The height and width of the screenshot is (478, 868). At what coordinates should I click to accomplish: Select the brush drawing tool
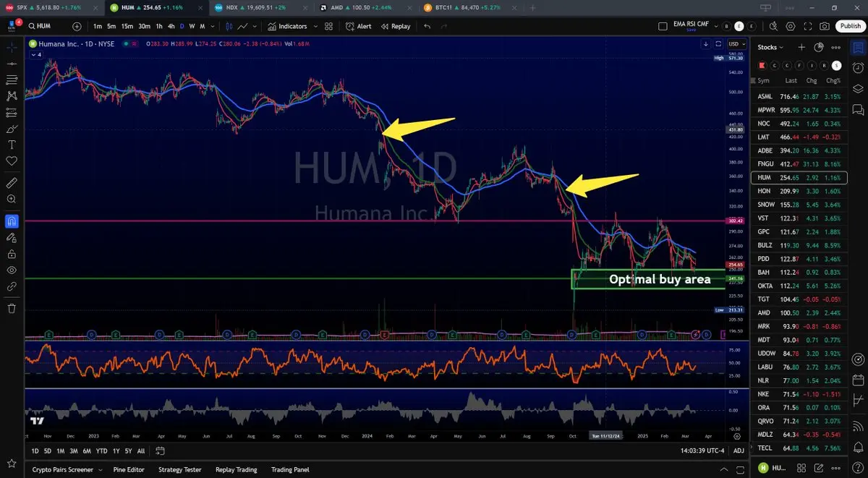coord(12,129)
